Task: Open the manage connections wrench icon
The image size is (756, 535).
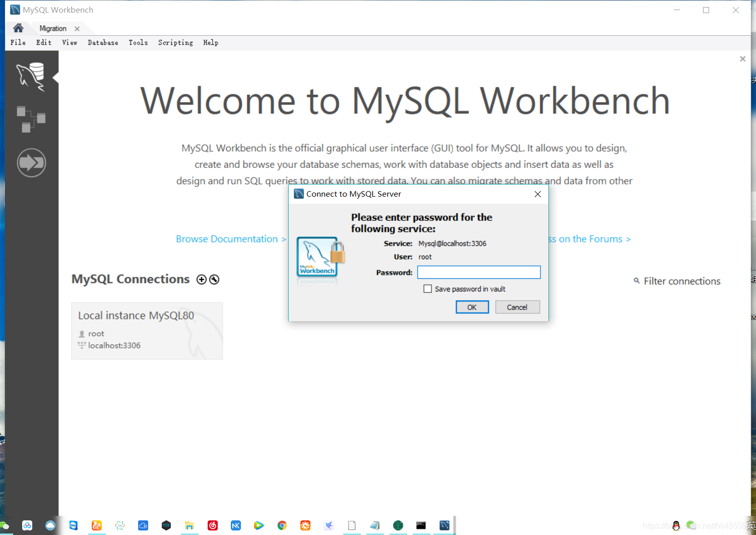Action: coord(214,279)
